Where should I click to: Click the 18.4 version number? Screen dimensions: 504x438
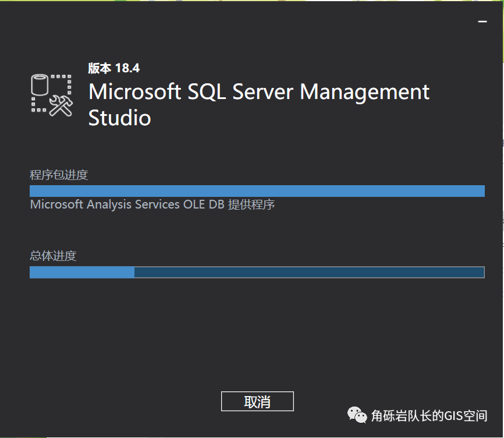(127, 68)
